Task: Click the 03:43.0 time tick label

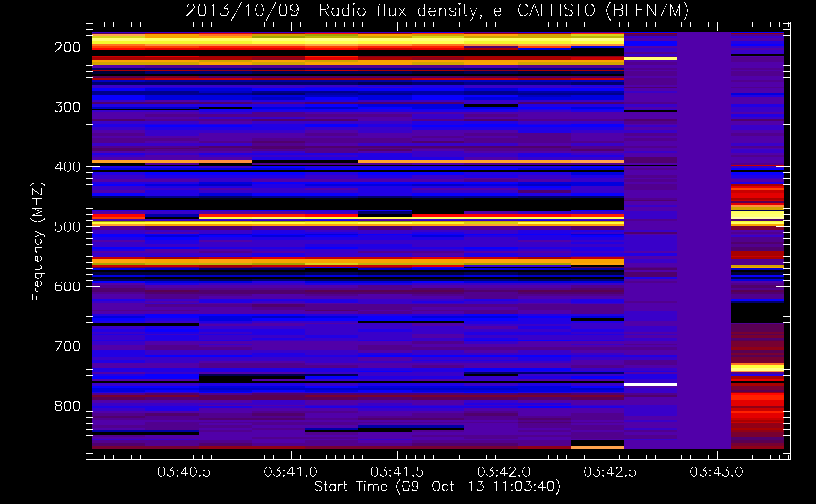Action: click(717, 472)
